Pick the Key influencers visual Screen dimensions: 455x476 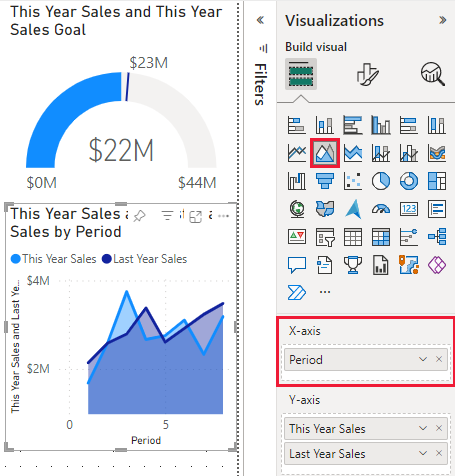click(409, 237)
